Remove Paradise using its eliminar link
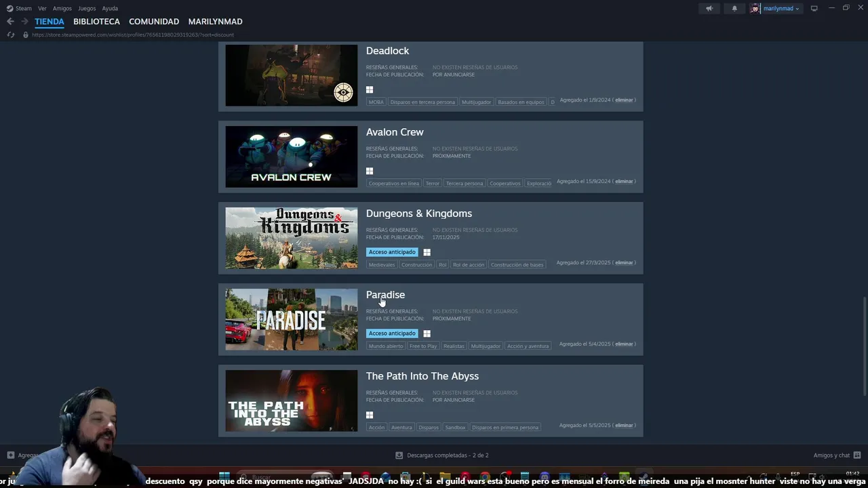This screenshot has width=868, height=488. [x=624, y=344]
